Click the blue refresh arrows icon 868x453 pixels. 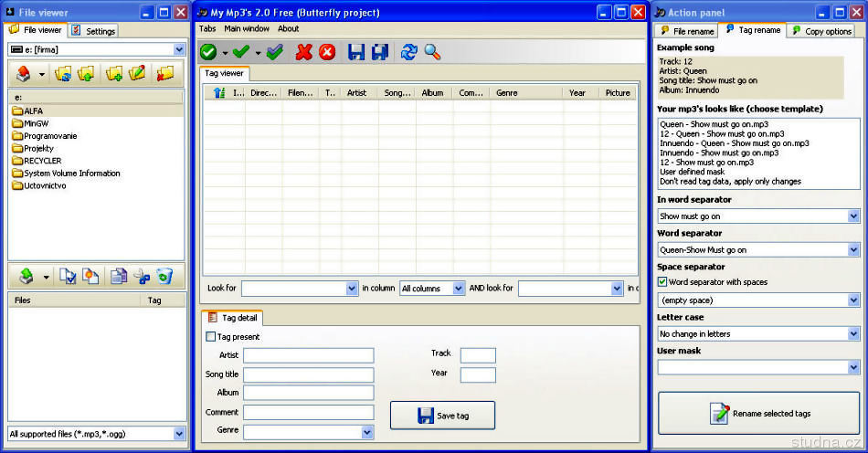click(408, 52)
